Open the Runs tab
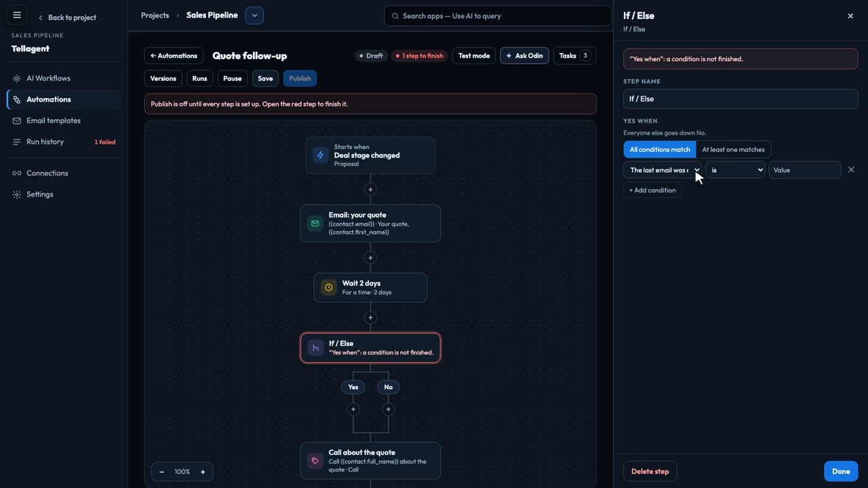The image size is (868, 488). (199, 79)
